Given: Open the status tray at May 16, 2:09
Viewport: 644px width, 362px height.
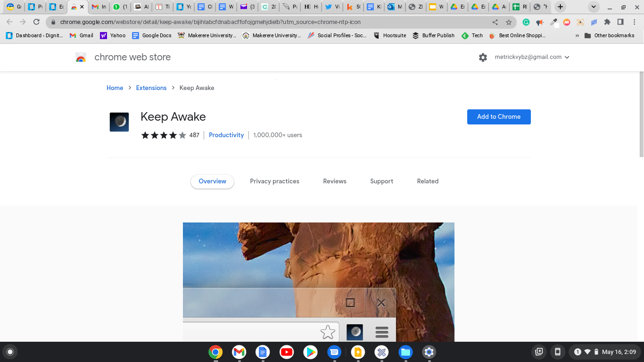Looking at the screenshot, I should tap(605, 352).
